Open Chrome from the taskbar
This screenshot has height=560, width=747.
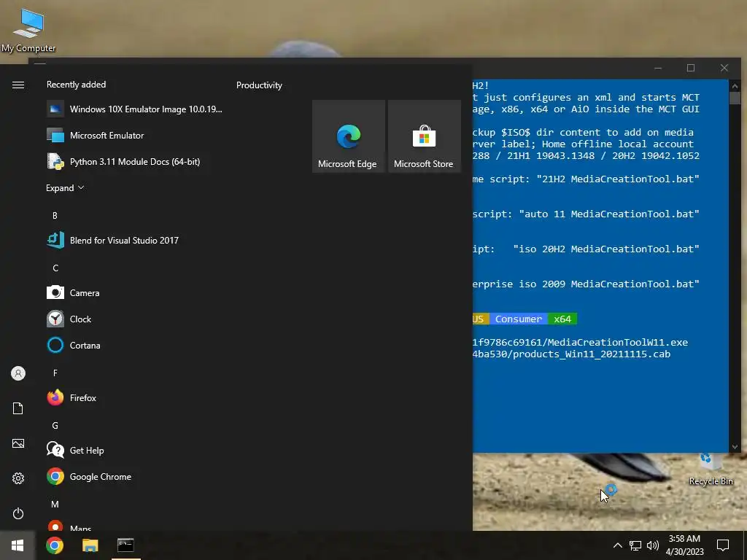pyautogui.click(x=55, y=545)
